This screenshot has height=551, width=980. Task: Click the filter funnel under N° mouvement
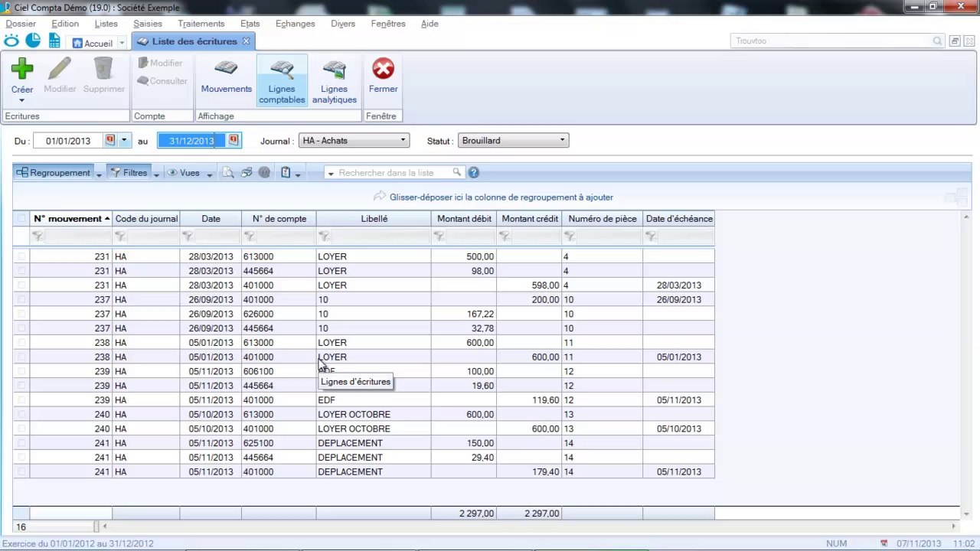point(37,237)
